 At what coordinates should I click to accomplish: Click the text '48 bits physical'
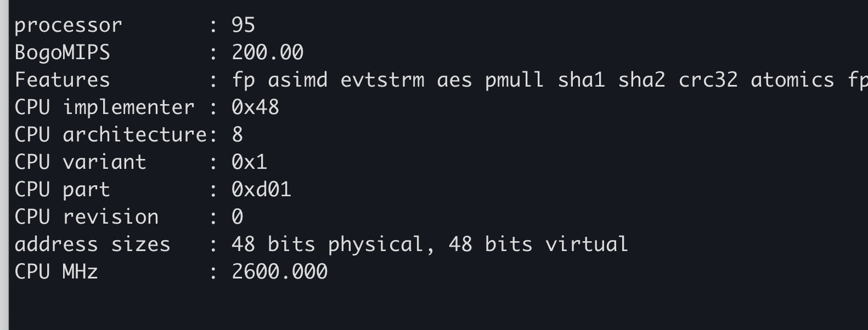(x=327, y=244)
